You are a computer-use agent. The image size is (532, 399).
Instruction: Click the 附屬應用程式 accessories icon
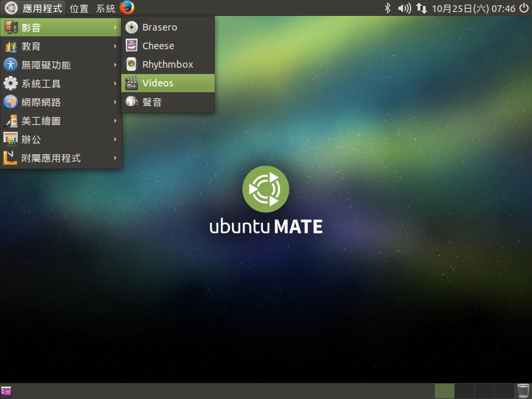(10, 158)
